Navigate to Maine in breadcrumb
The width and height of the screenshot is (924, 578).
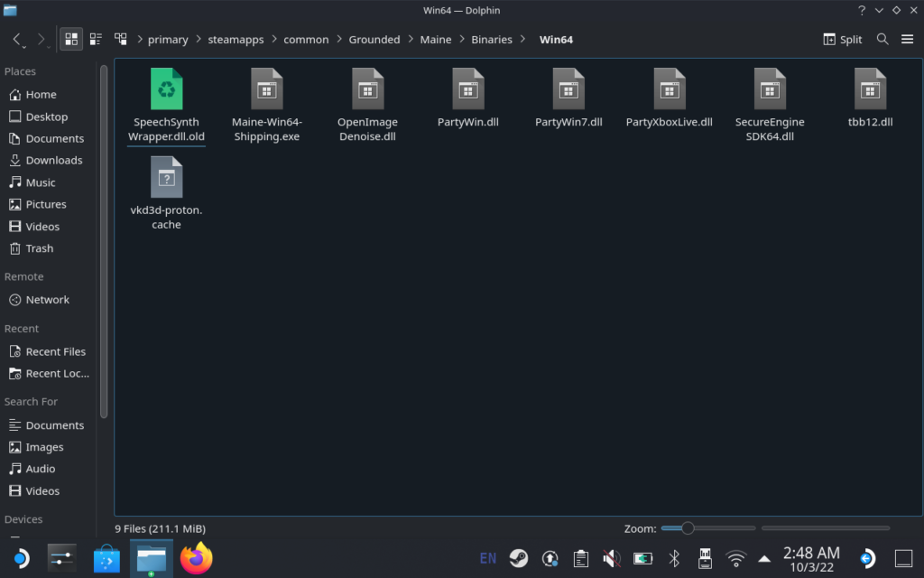436,40
